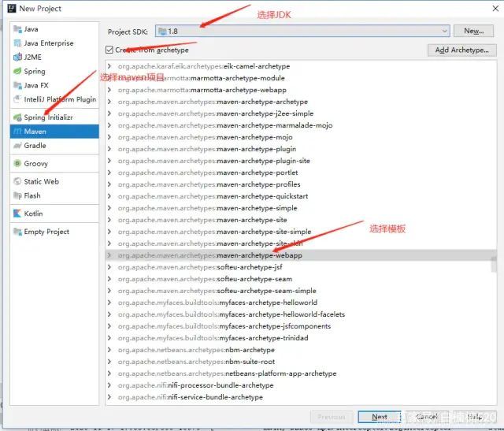
Task: Open the Project SDK dropdown arrow
Action: pos(444,32)
